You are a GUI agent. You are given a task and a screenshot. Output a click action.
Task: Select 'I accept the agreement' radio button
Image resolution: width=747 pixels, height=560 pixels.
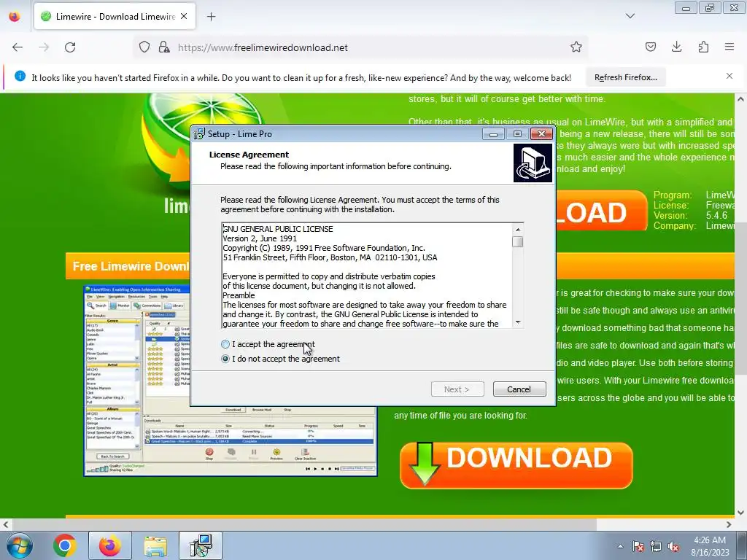(x=225, y=344)
